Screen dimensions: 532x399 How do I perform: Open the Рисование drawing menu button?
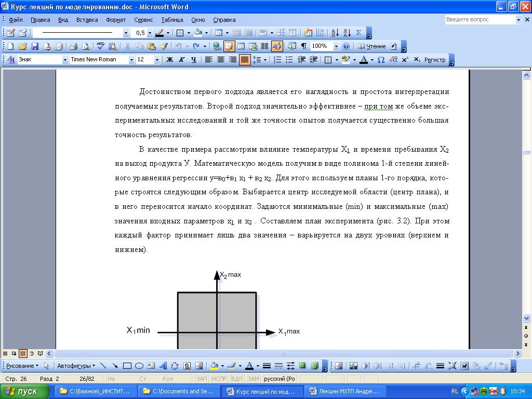pos(22,366)
